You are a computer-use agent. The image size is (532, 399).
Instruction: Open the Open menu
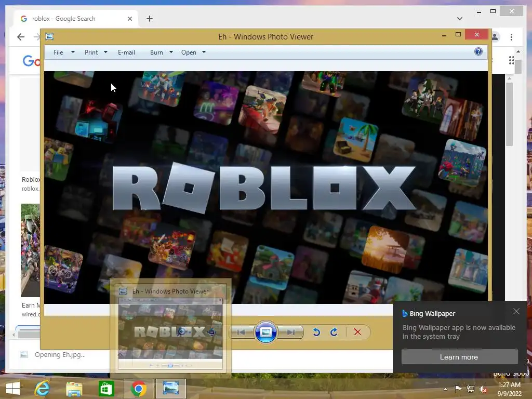(189, 52)
